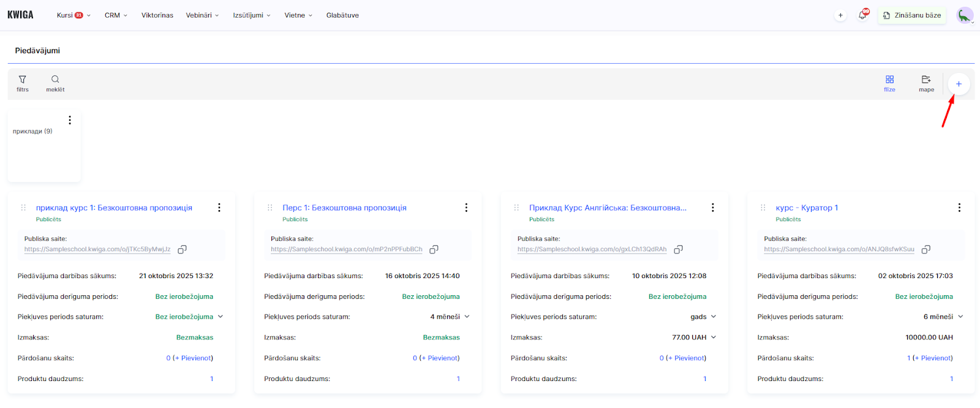Expand the Kursi menu
Image resolution: width=980 pixels, height=408 pixels.
73,15
